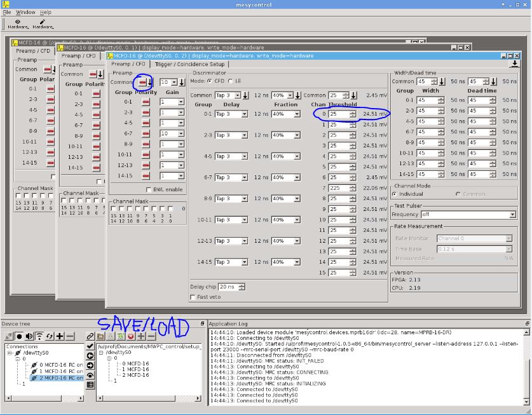Enable the BWL enable checkbox
The image size is (532, 415).
coord(149,189)
